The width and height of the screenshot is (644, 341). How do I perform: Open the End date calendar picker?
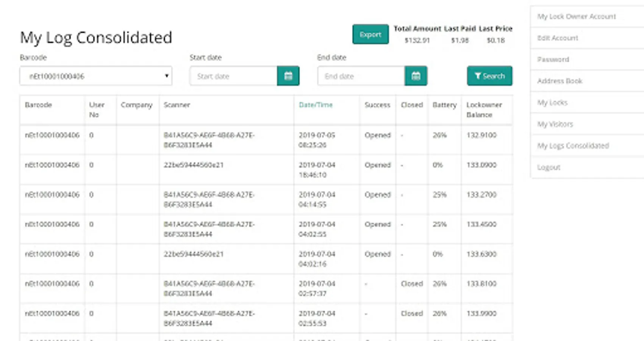(x=416, y=76)
